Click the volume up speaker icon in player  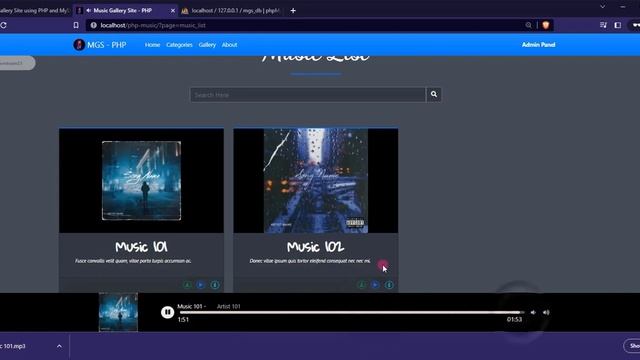pyautogui.click(x=546, y=312)
